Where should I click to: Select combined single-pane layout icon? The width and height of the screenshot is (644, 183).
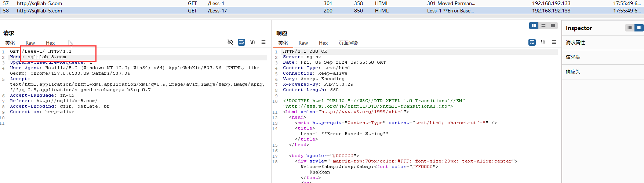click(553, 26)
